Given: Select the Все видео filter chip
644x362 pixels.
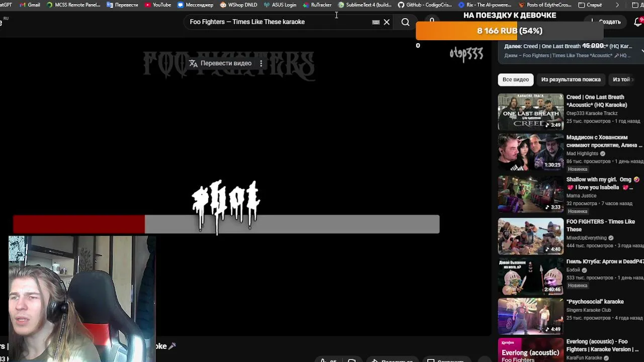Looking at the screenshot, I should click(516, 79).
